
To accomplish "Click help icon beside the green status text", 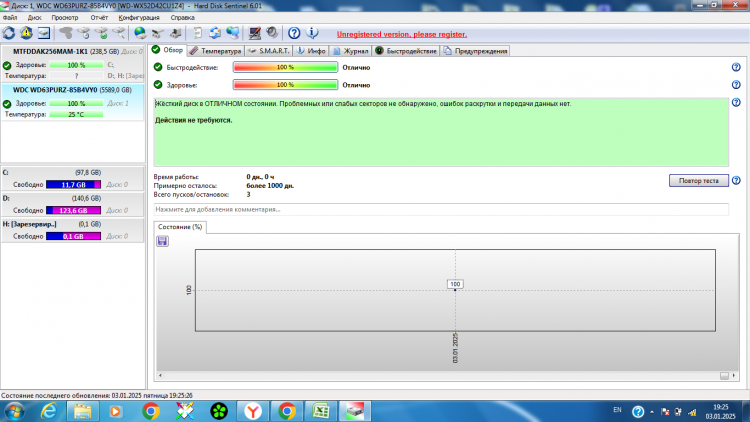I will click(736, 102).
